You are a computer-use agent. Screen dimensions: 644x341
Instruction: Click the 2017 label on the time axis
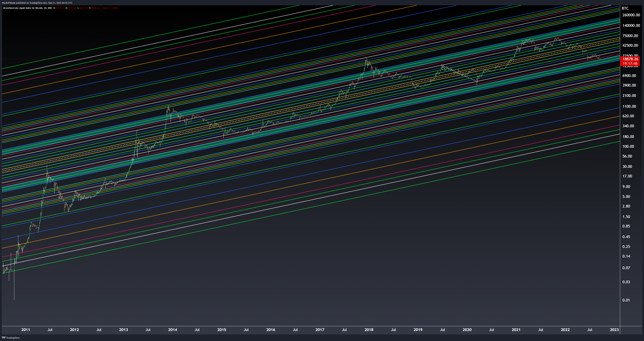(320, 329)
